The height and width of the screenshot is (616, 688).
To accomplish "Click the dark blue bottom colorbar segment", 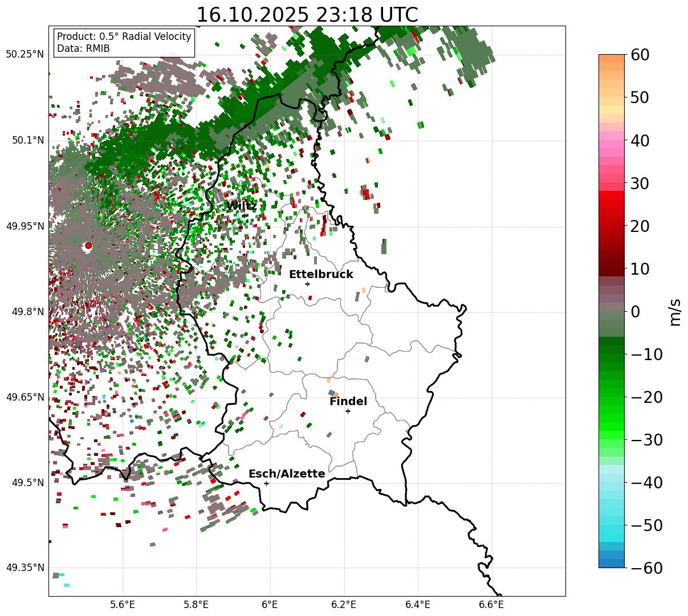I will click(x=612, y=563).
